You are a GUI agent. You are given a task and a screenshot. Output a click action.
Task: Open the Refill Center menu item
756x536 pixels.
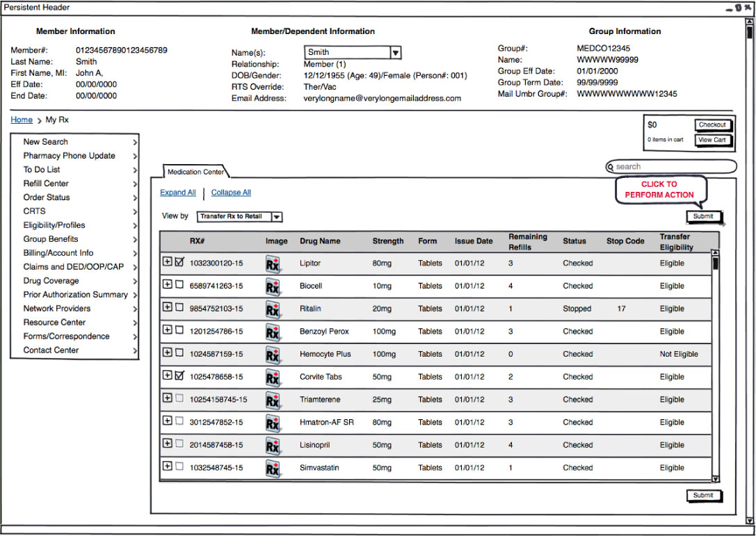click(74, 184)
